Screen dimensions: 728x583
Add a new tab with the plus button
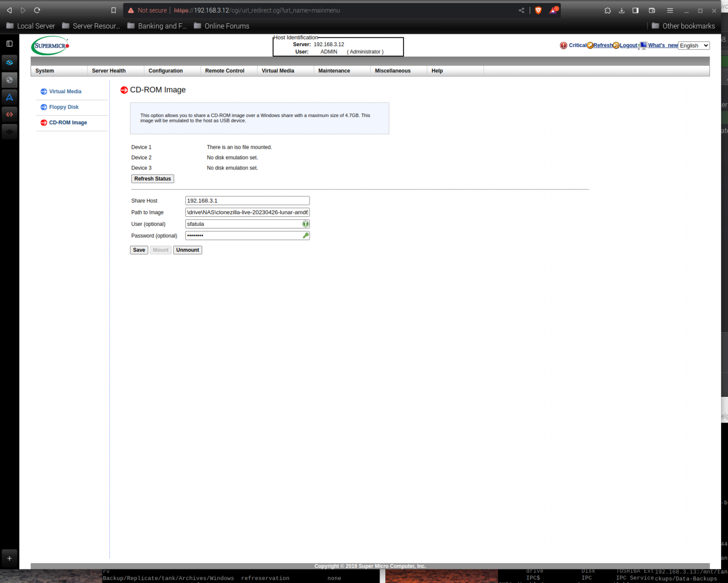pos(9,558)
